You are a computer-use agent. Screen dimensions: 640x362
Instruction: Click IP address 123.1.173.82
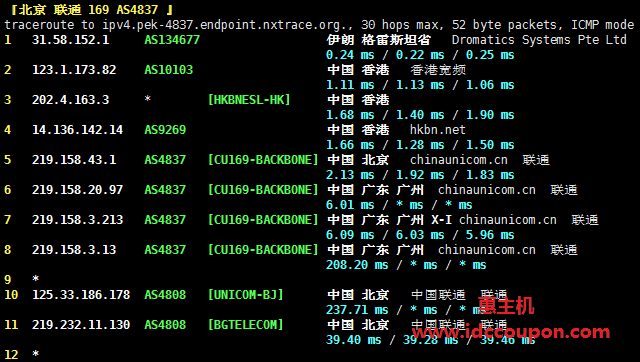click(x=74, y=70)
